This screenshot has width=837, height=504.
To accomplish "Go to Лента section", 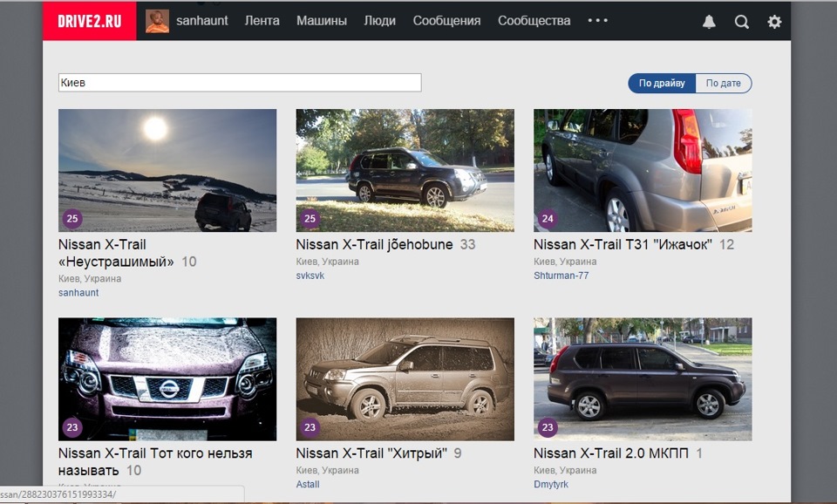I will (x=262, y=21).
